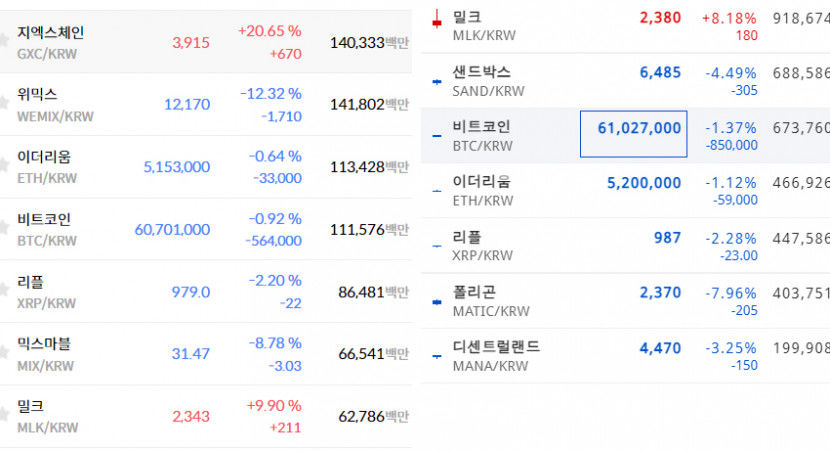The image size is (830, 452).
Task: Star the Ethereum row priced 5,153,000
Action: click(4, 165)
